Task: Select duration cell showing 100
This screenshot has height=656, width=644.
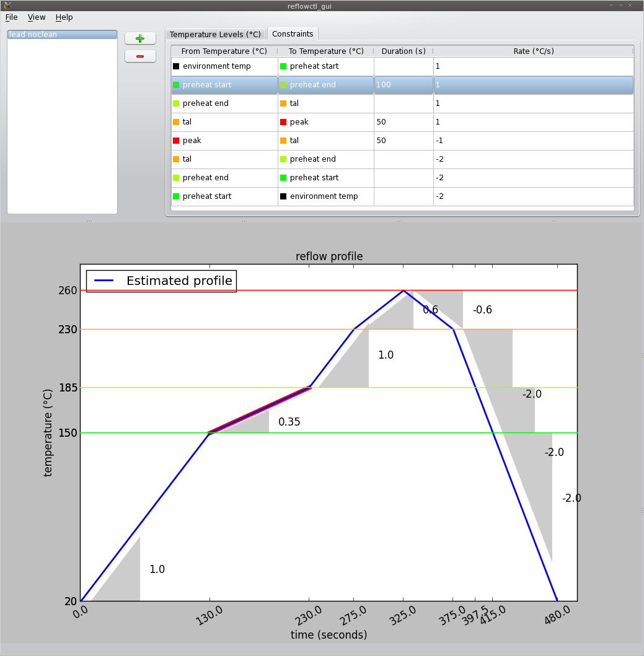Action: (x=403, y=85)
